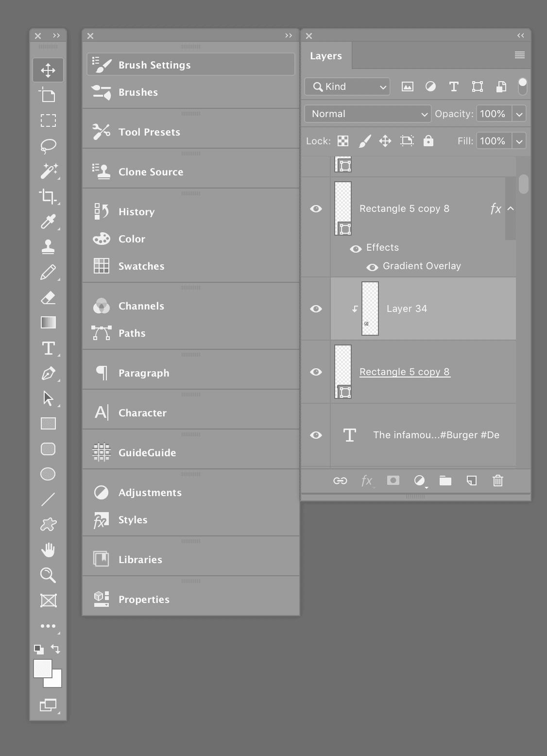Select the Magic Wand tool
The width and height of the screenshot is (547, 756).
(48, 171)
